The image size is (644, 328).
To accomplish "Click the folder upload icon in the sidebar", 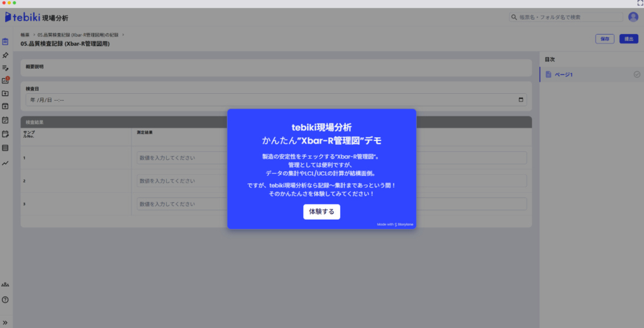I will [x=6, y=93].
